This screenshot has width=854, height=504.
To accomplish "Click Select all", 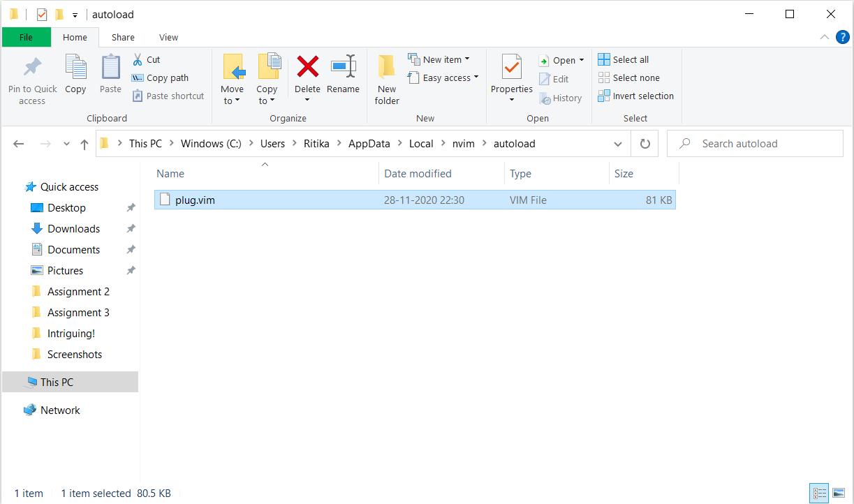I will (623, 59).
